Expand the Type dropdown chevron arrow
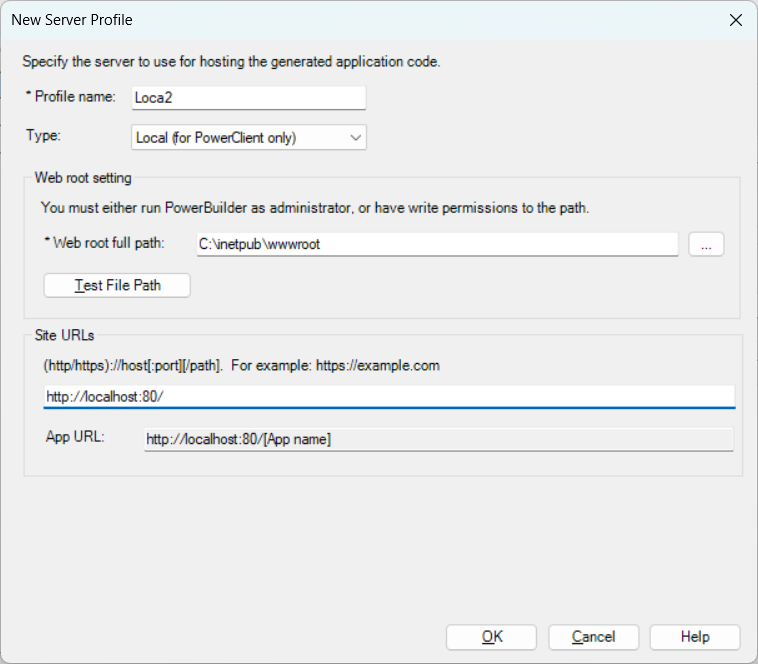This screenshot has width=758, height=664. click(x=356, y=138)
